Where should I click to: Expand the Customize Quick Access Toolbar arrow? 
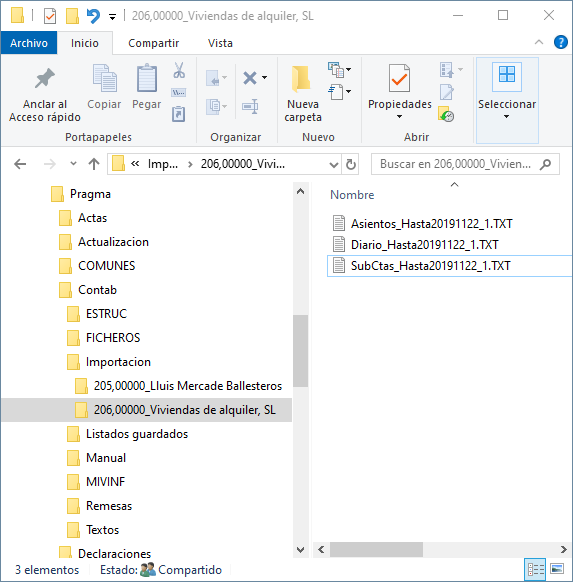112,17
